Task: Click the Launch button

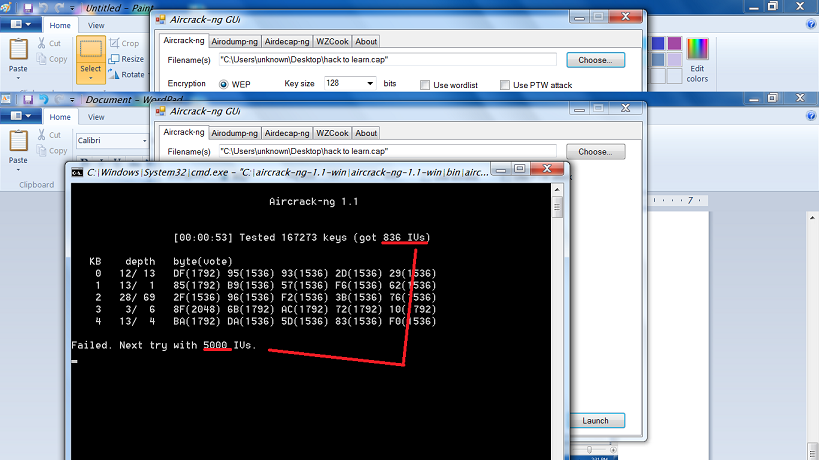Action: click(595, 421)
